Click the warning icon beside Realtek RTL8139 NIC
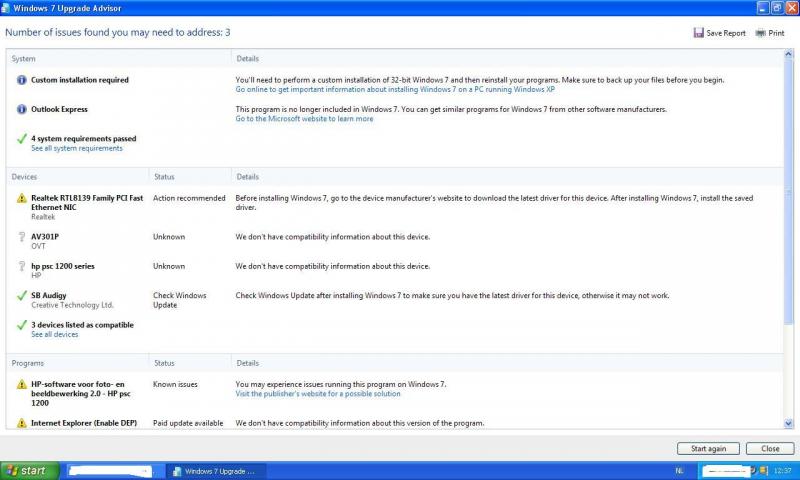Screen dimensions: 800x480 21,199
